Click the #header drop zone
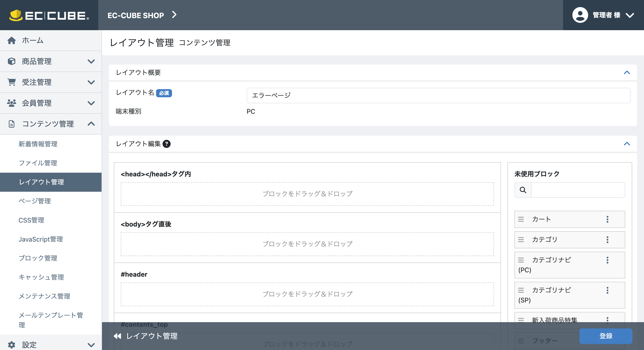Viewport: 644px width, 350px height. (x=307, y=294)
